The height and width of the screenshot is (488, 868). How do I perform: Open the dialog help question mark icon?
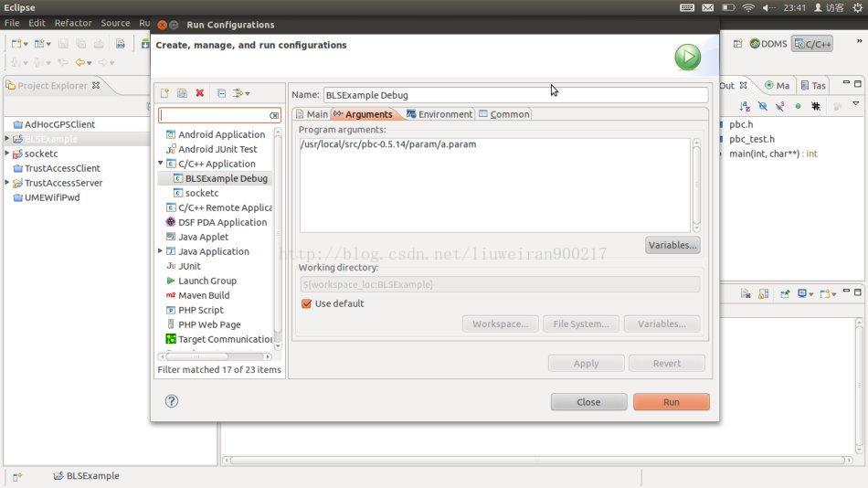pyautogui.click(x=172, y=401)
